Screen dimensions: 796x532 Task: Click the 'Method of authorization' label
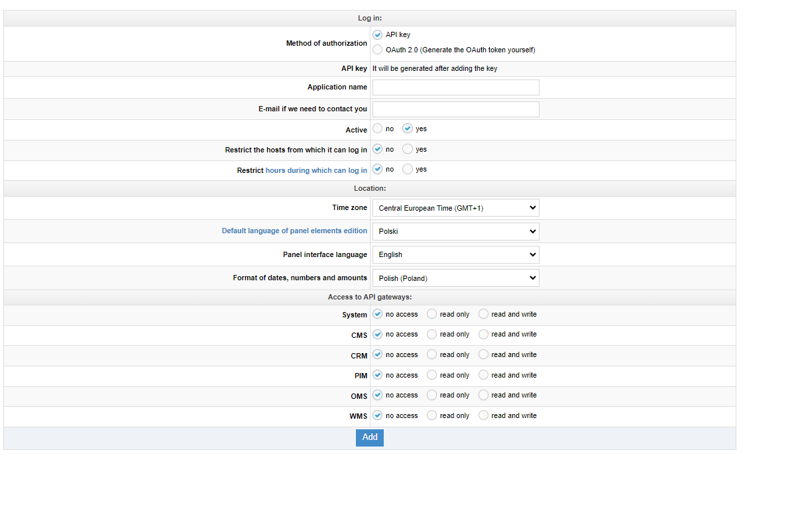(x=327, y=43)
